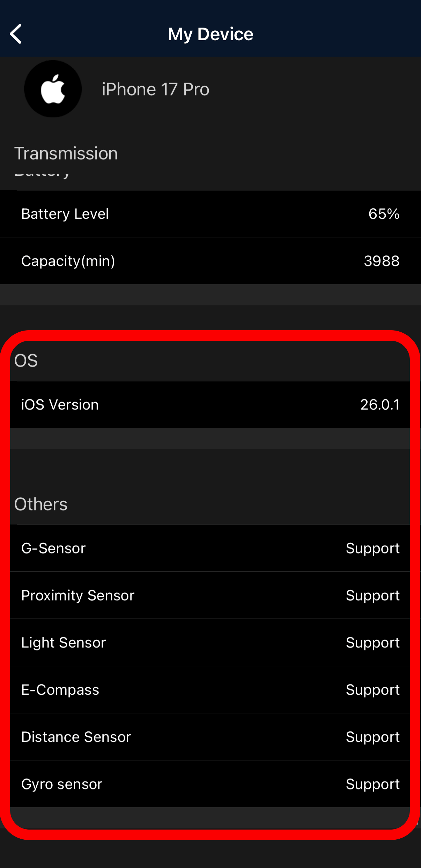Select the iPhone 17 Pro device name
Image resolution: width=421 pixels, height=868 pixels.
click(x=155, y=89)
